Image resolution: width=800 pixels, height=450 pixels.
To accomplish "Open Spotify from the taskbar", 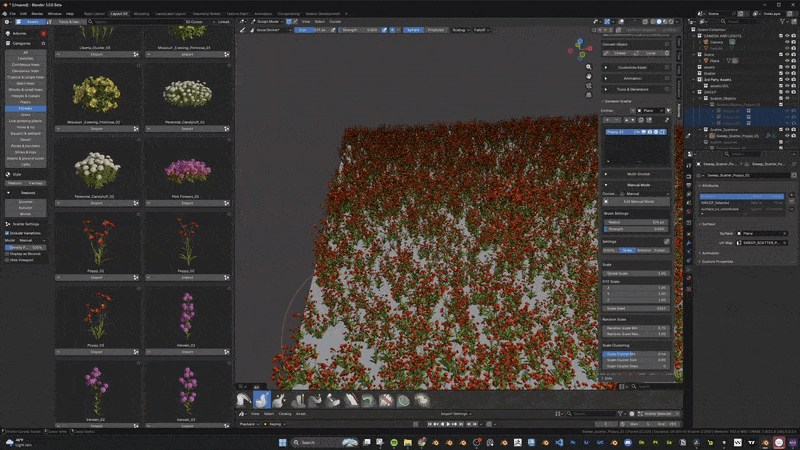I will [394, 442].
